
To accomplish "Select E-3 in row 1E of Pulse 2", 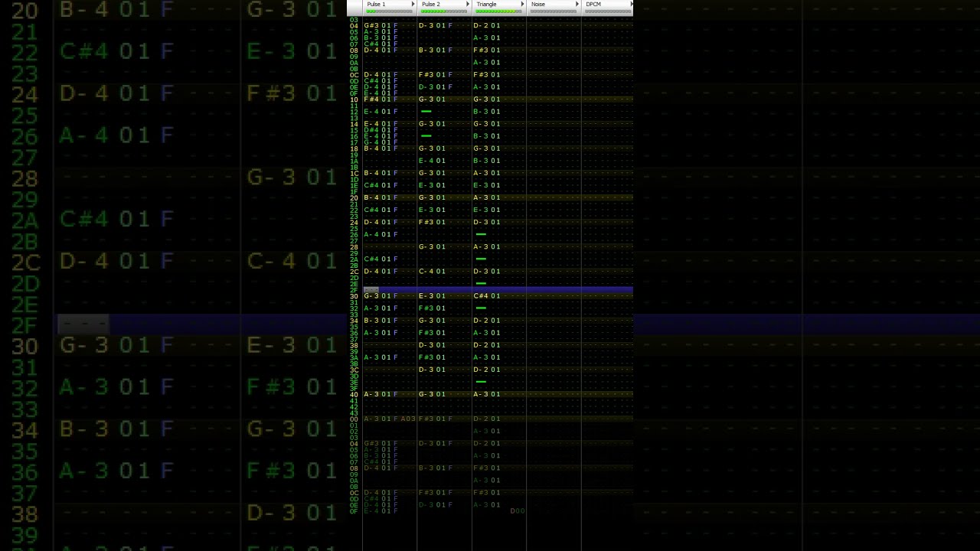I will 426,185.
